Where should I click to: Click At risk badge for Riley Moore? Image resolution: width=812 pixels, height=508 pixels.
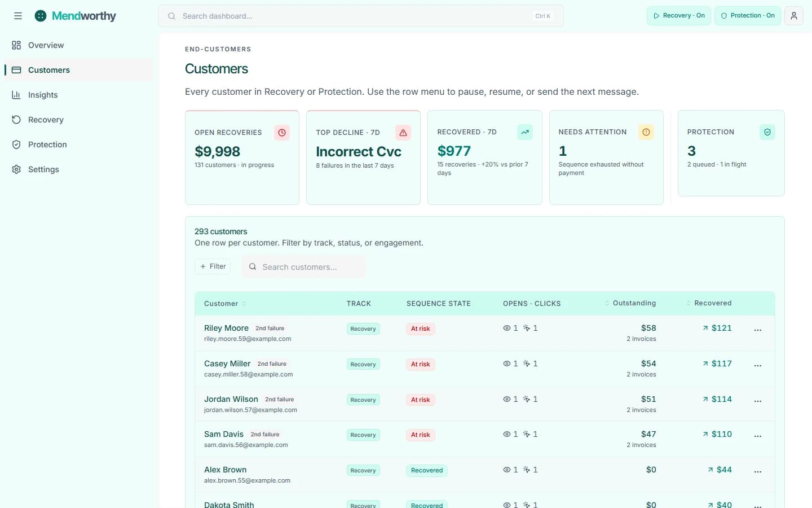[420, 329]
